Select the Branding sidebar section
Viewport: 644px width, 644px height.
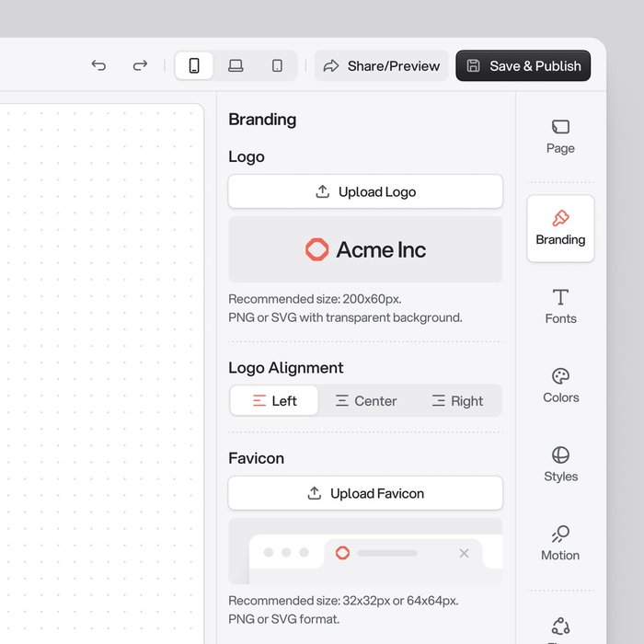pyautogui.click(x=560, y=229)
